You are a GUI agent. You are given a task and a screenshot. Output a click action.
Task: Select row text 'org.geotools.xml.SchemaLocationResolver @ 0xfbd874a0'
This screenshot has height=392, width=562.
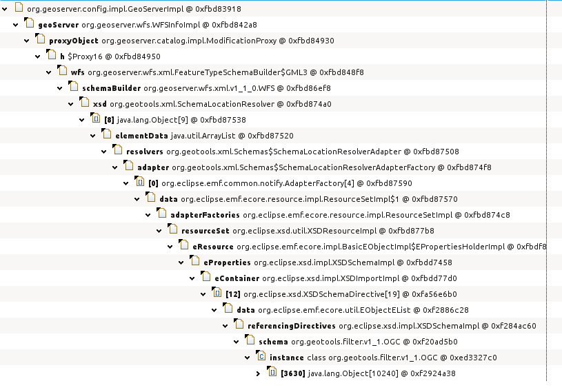[x=221, y=104]
